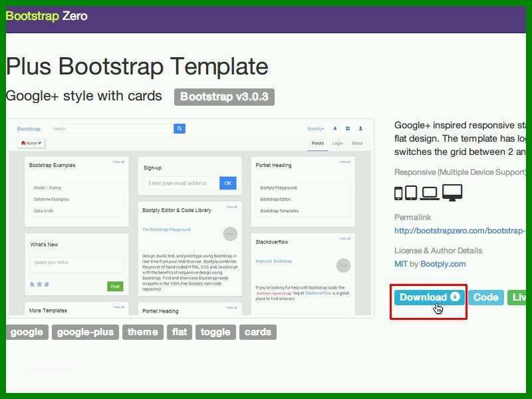
Task: Click the green Post button
Action: point(115,287)
